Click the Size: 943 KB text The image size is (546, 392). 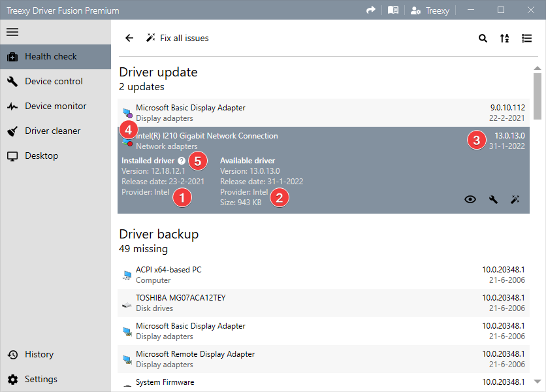click(x=240, y=203)
